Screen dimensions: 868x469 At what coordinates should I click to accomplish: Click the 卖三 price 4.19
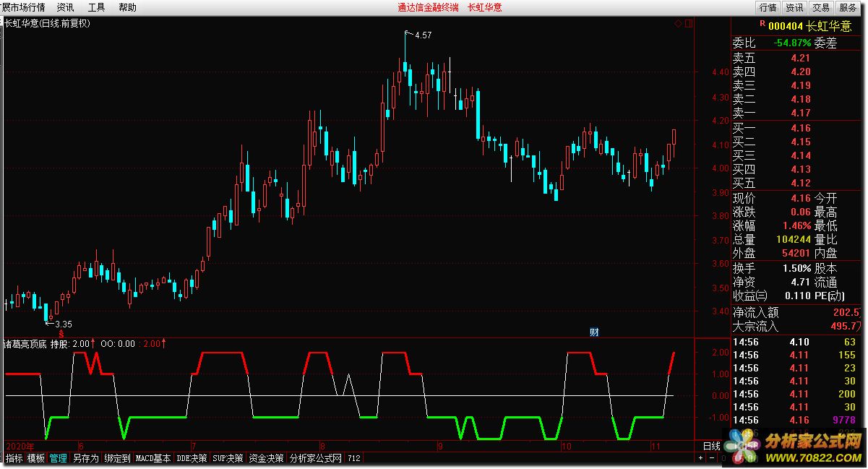800,85
